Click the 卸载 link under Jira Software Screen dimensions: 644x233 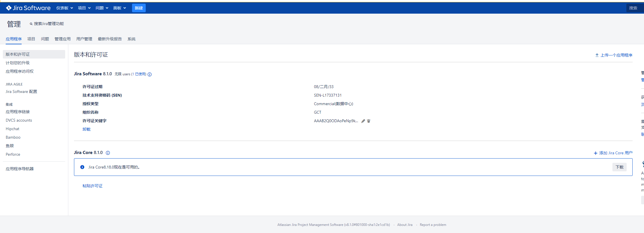point(87,129)
